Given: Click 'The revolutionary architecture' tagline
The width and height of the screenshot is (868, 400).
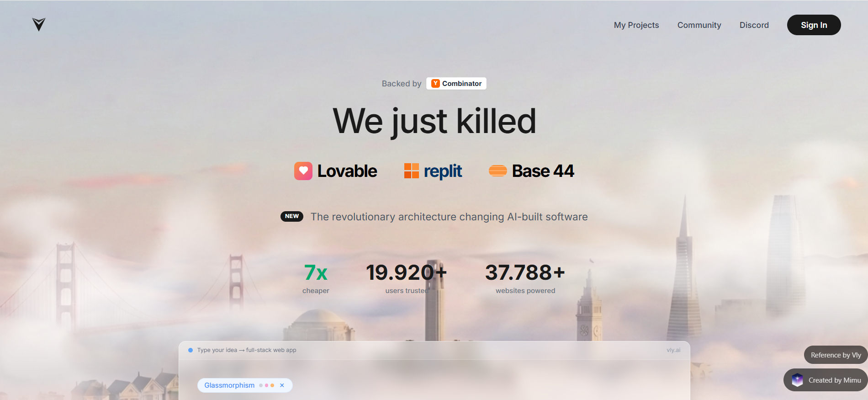Looking at the screenshot, I should click(449, 217).
